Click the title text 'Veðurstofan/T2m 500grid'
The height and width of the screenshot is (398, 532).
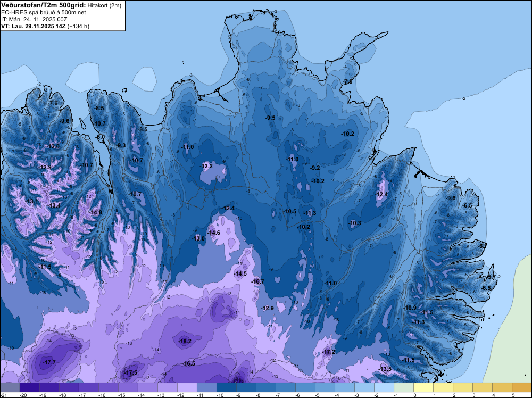pyautogui.click(x=43, y=5)
